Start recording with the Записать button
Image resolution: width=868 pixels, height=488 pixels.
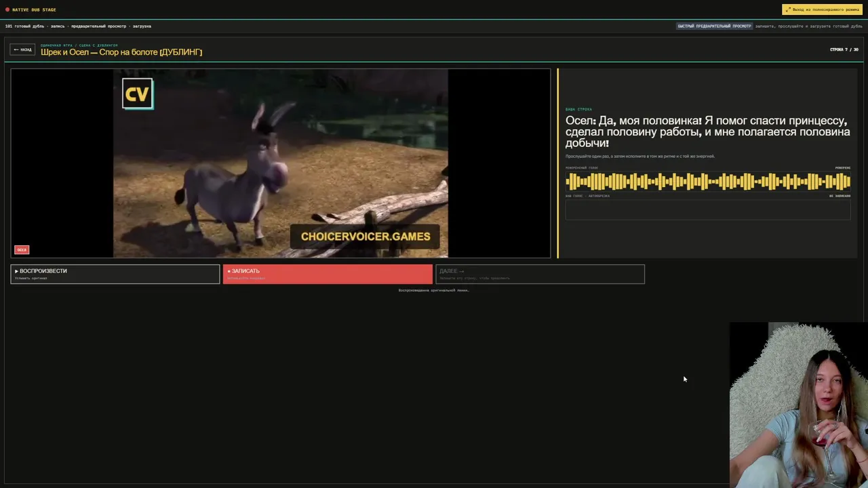click(328, 274)
